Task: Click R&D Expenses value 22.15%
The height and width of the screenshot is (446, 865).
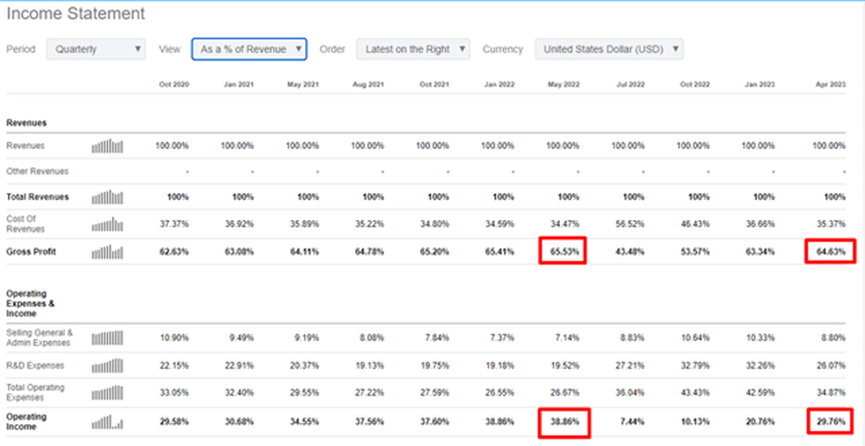Action: click(174, 365)
